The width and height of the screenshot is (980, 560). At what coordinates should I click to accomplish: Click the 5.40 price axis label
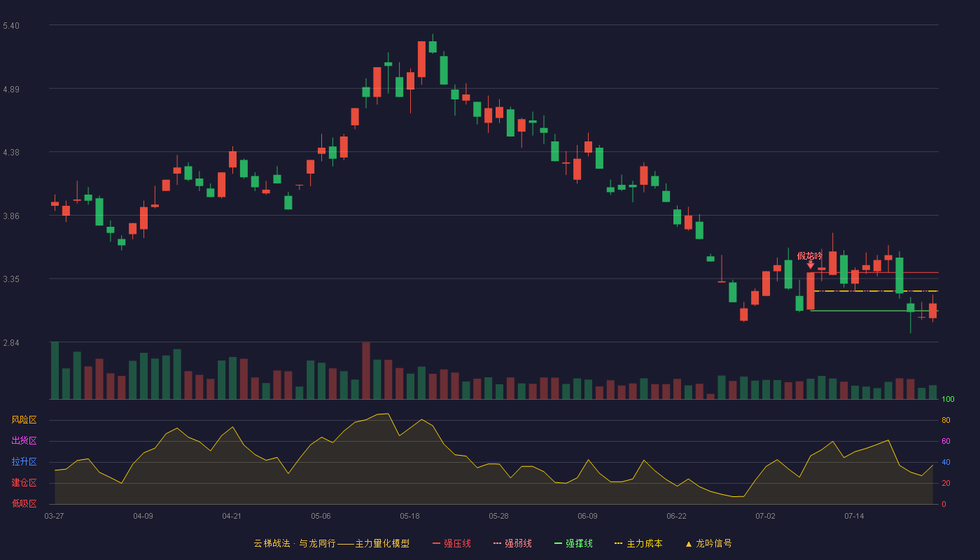(x=11, y=26)
